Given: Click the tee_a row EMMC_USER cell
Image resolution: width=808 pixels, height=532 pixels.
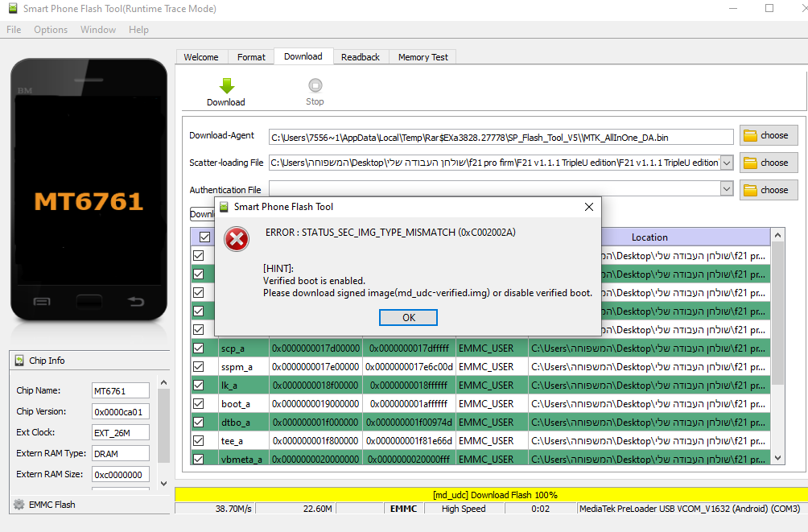Looking at the screenshot, I should [x=492, y=441].
